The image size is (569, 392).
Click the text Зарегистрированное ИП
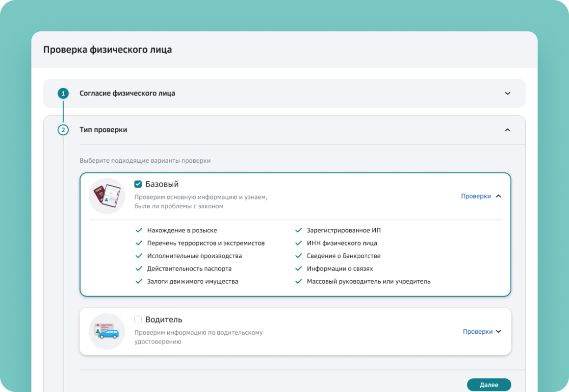click(x=344, y=230)
